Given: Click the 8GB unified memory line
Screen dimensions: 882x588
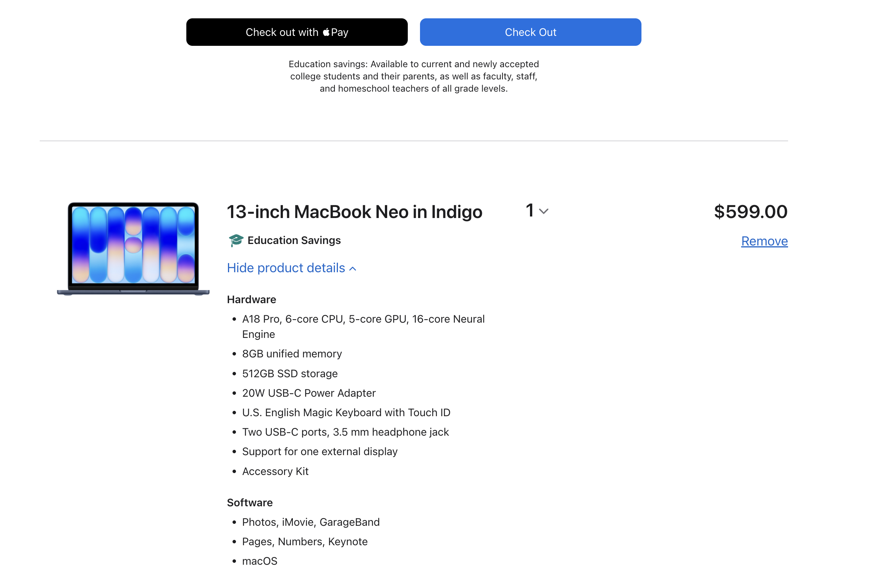Looking at the screenshot, I should (x=292, y=354).
